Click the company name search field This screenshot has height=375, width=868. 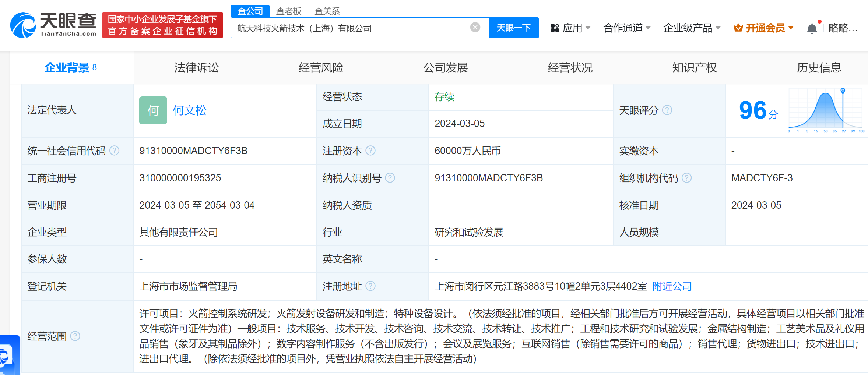tap(350, 28)
